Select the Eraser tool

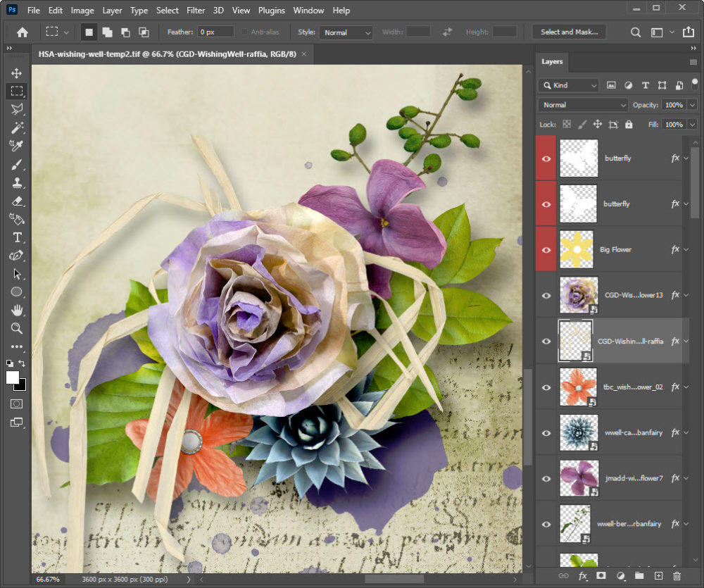pyautogui.click(x=17, y=201)
